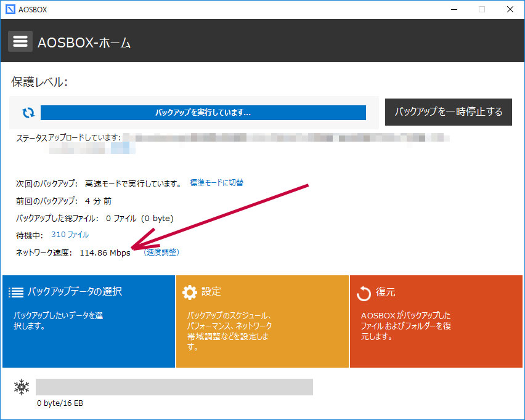Click the gray storage usage bar
Screen dimensions: 525x420
pyautogui.click(x=174, y=387)
